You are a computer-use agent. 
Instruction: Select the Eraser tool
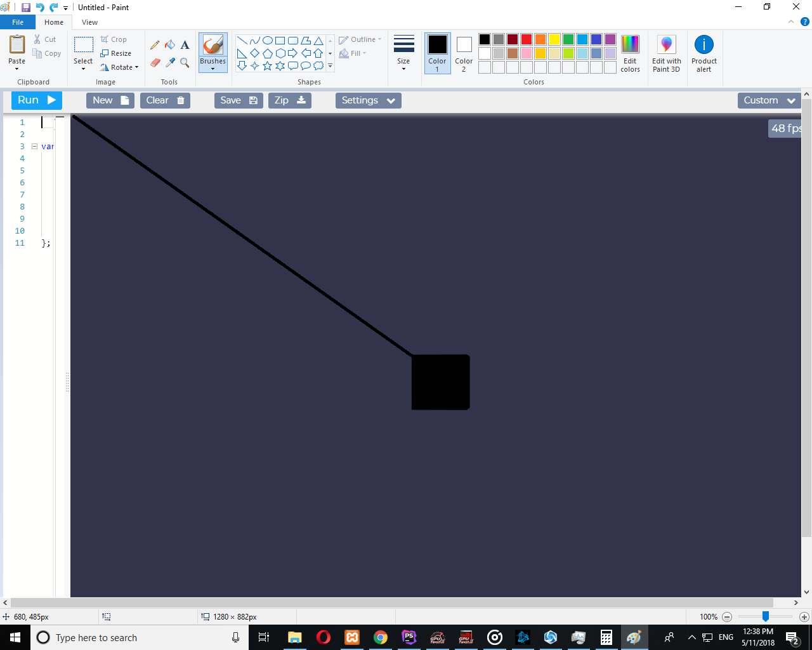155,63
